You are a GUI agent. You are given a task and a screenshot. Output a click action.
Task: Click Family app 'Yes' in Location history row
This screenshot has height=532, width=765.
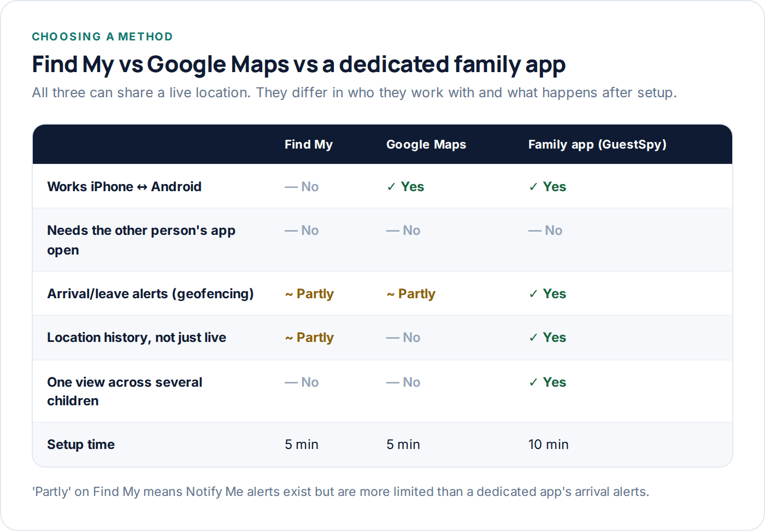(x=548, y=338)
